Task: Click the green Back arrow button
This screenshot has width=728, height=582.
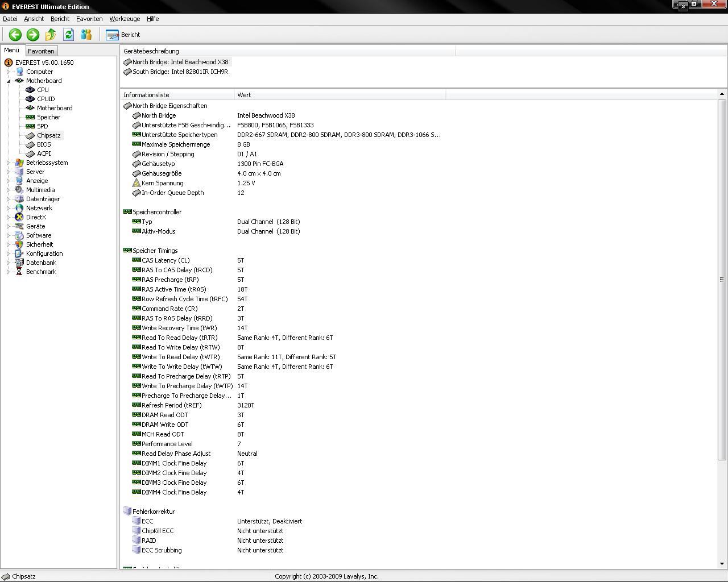Action: pos(15,35)
